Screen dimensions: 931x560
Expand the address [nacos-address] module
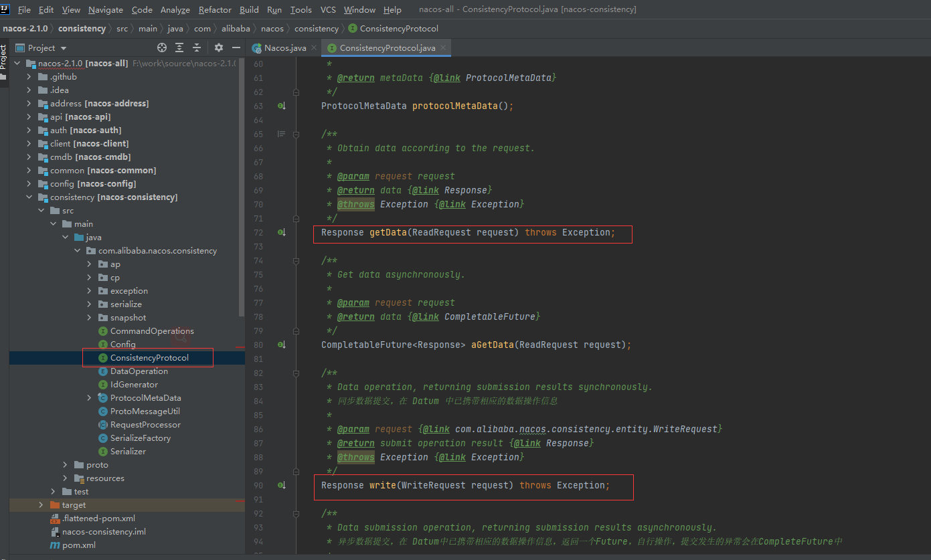pos(29,104)
